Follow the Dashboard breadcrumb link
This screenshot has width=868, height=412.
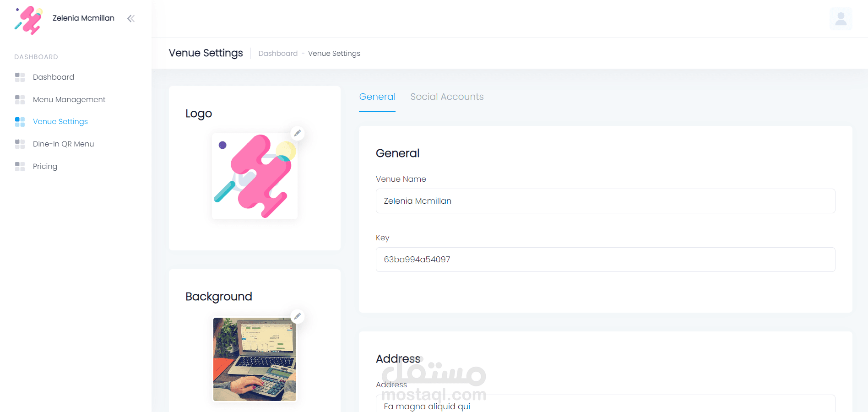(x=278, y=54)
